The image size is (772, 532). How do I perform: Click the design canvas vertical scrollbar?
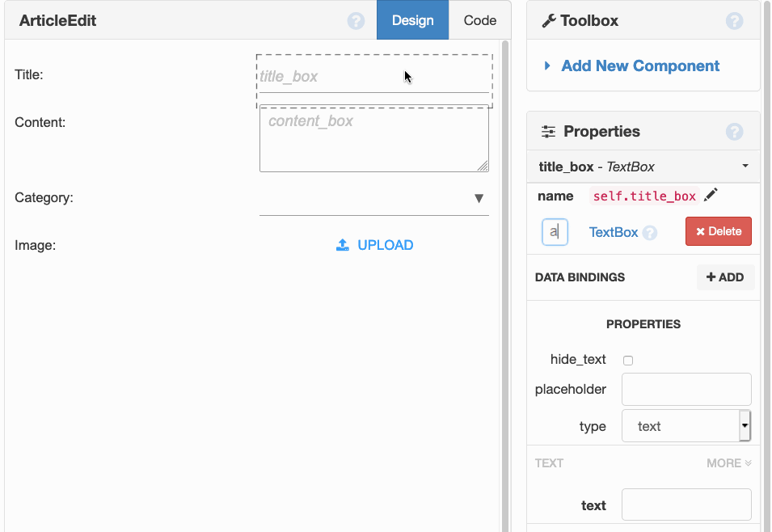(x=504, y=285)
